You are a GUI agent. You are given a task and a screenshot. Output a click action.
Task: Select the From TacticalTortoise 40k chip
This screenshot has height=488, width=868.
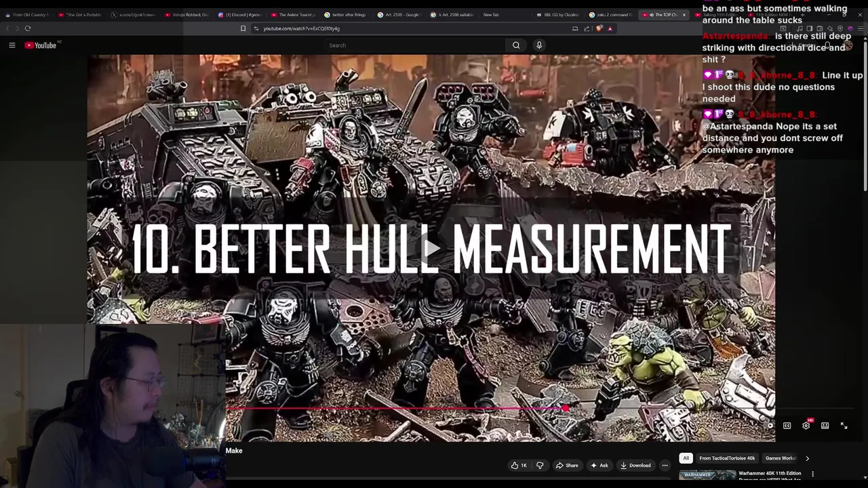pos(727,458)
